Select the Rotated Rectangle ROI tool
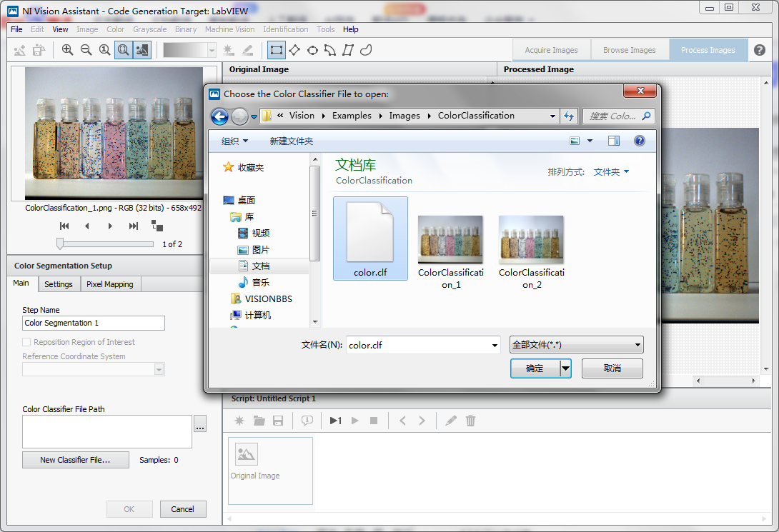779x532 pixels. click(x=294, y=50)
